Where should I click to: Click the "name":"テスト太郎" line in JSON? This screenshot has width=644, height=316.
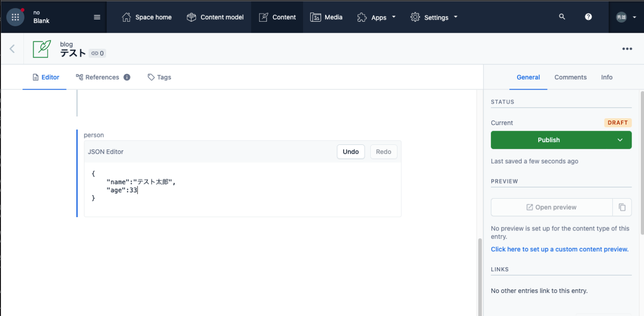click(141, 182)
